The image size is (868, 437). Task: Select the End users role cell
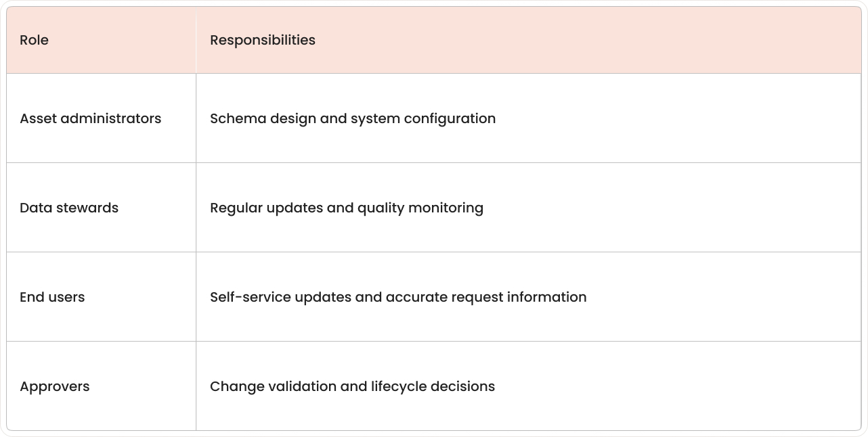point(52,298)
